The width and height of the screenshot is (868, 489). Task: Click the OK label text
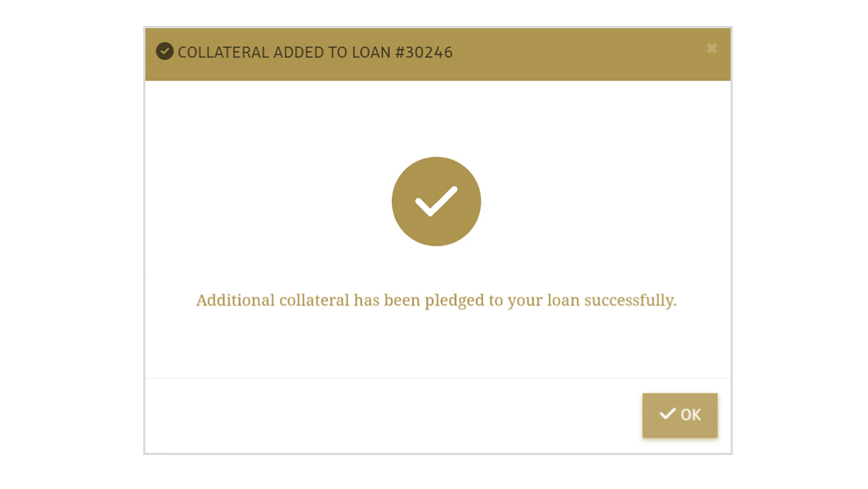691,415
